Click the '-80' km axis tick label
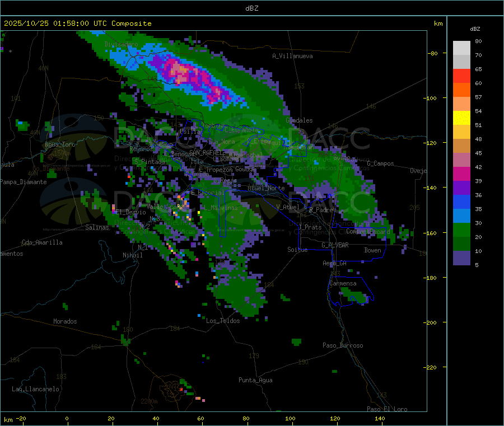The width and height of the screenshot is (504, 426). coord(433,53)
